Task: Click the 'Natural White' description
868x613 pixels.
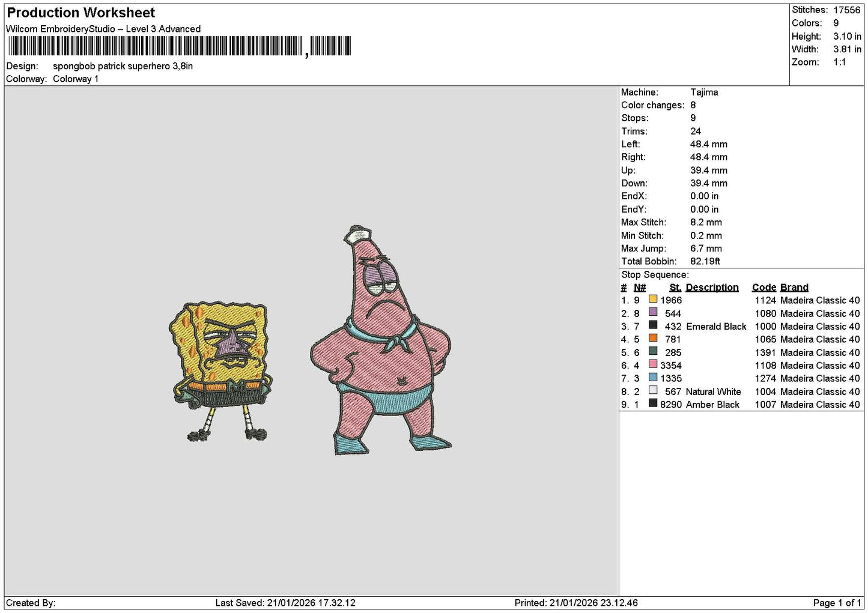Action: [714, 391]
